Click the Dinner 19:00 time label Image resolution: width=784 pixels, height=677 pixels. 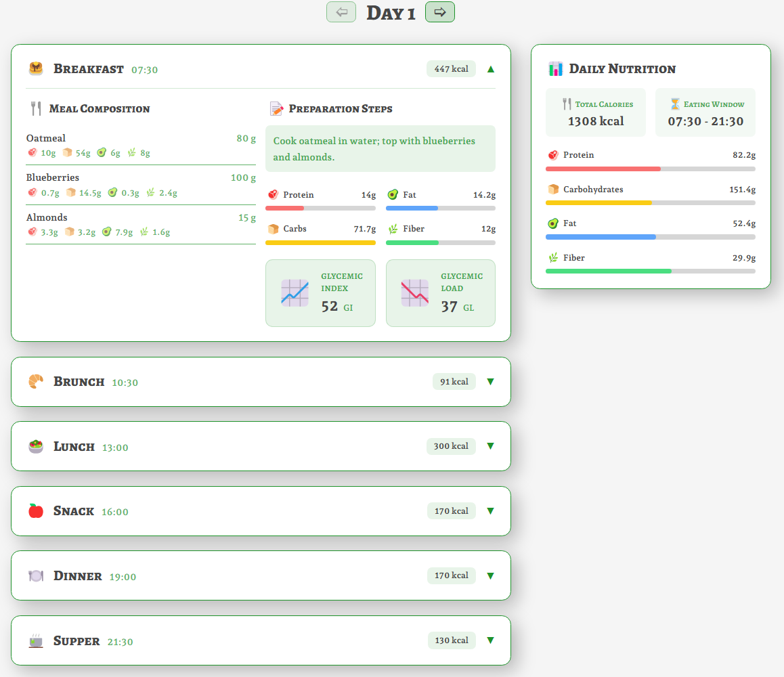[123, 577]
